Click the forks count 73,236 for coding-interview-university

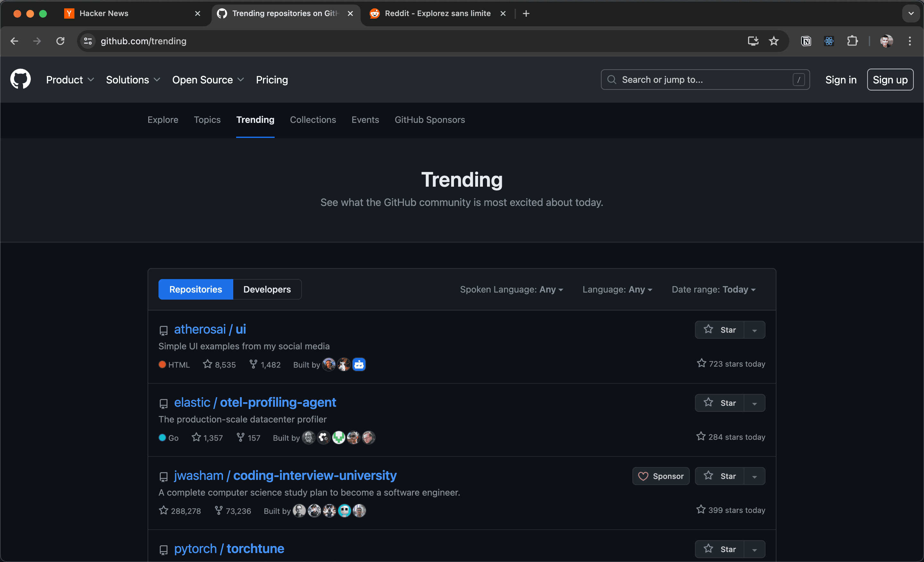233,511
